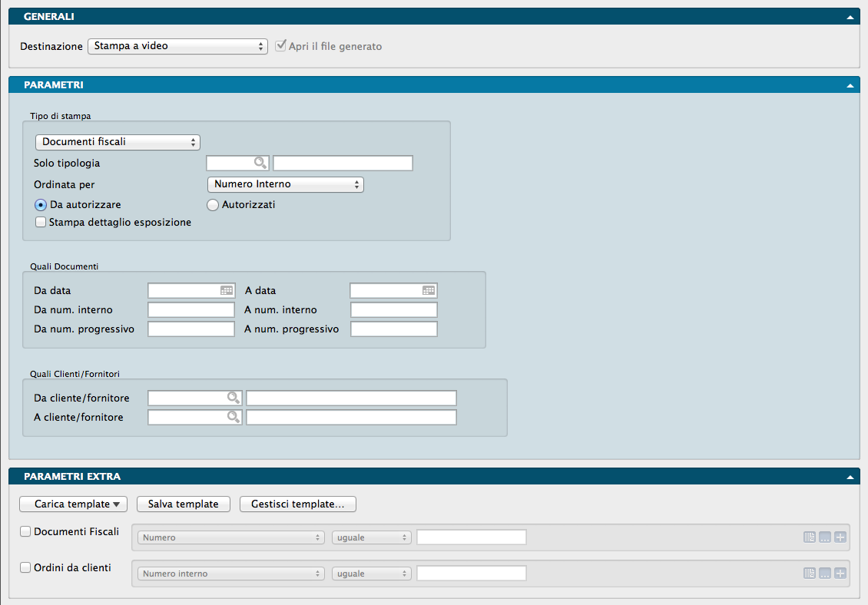Select the Autorizzati radio button
Screen dimensions: 868x605
click(x=213, y=205)
